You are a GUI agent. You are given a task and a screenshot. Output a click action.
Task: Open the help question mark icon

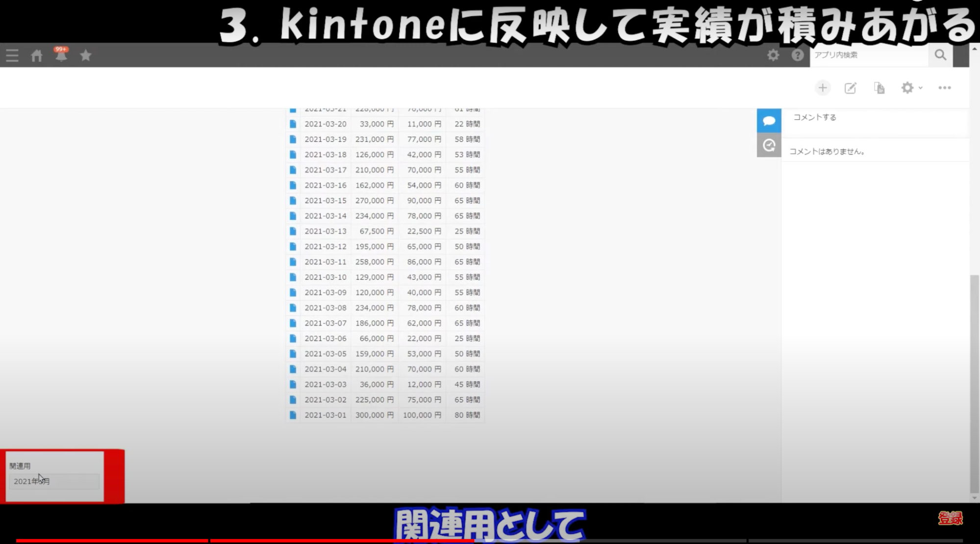pos(798,55)
